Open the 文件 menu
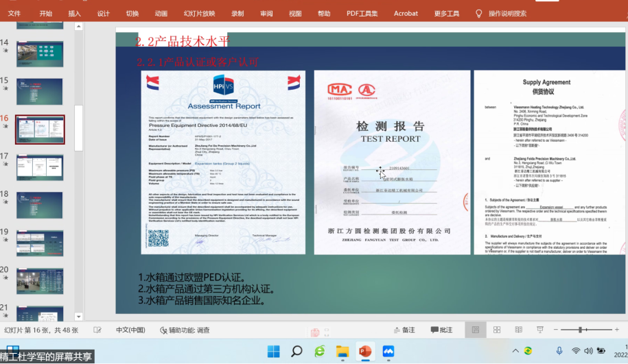Screen dimensions: 628x364 (x=14, y=14)
